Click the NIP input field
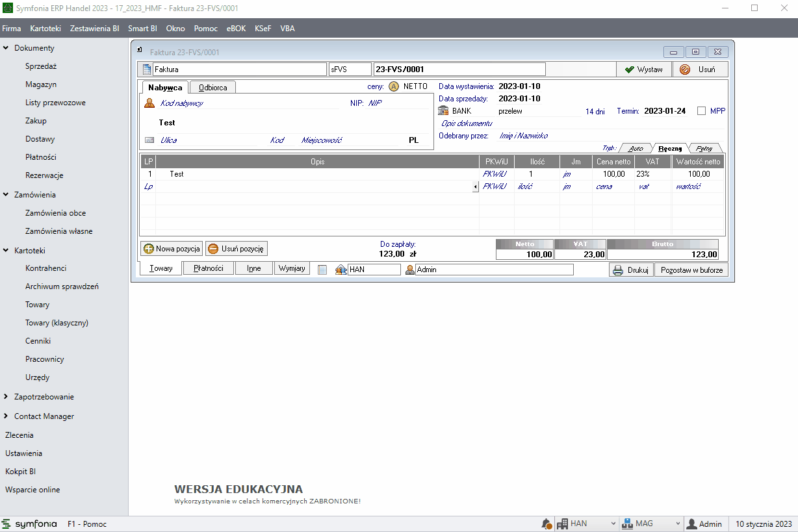The width and height of the screenshot is (798, 532). 398,103
